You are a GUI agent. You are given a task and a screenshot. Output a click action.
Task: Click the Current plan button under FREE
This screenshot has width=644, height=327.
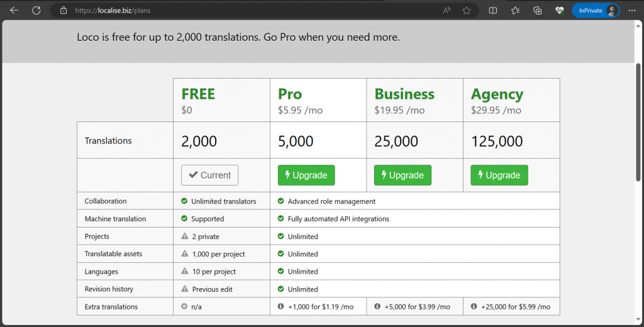pos(209,175)
